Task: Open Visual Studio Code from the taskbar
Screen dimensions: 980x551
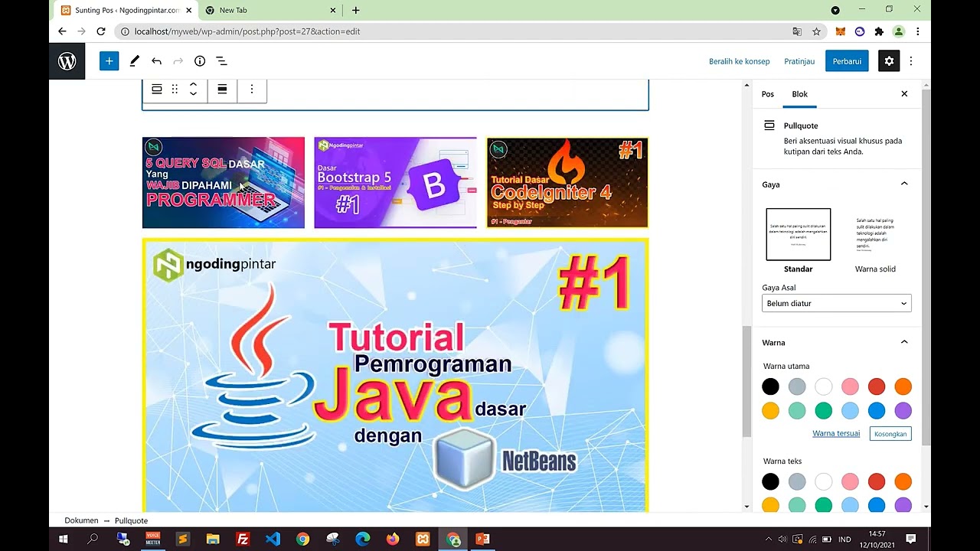Action: click(273, 539)
